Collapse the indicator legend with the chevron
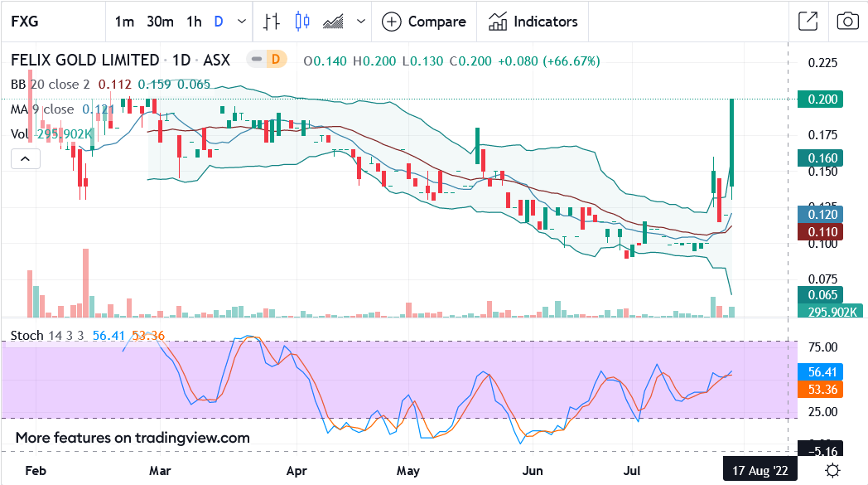868x485 pixels. [26, 159]
